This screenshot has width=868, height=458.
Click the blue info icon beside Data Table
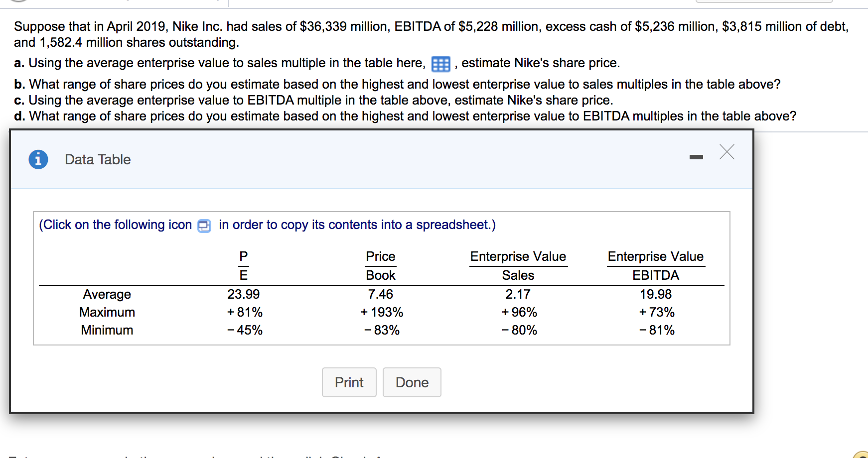[38, 159]
